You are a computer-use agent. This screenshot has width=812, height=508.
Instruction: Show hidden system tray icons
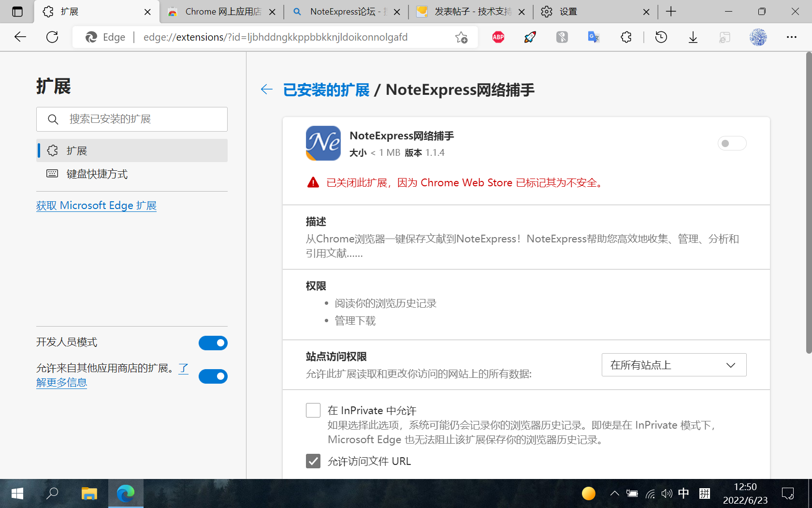[x=615, y=493]
